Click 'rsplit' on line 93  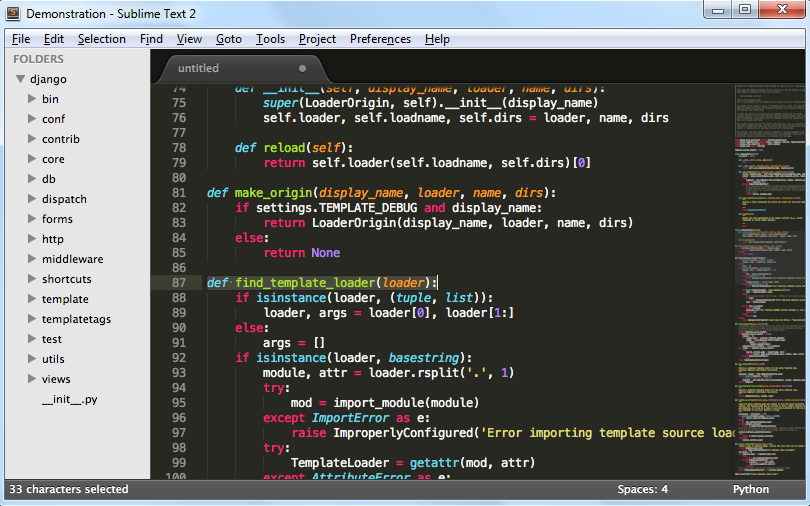point(438,373)
